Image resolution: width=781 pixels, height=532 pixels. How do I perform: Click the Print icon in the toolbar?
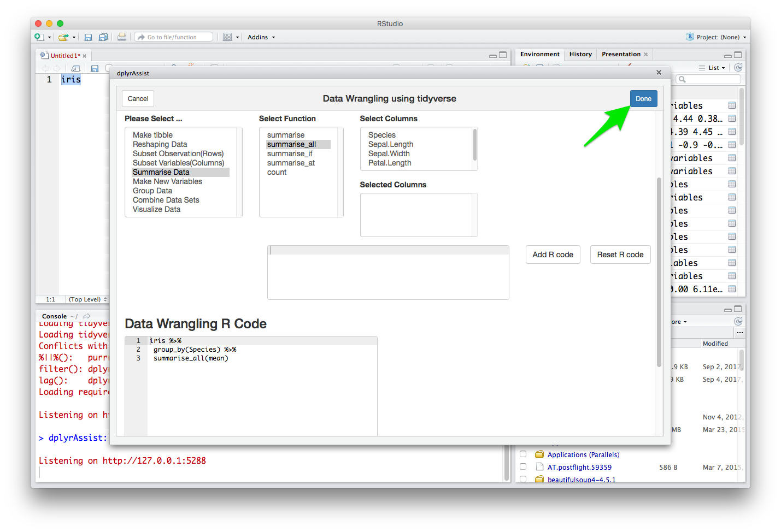pyautogui.click(x=122, y=37)
